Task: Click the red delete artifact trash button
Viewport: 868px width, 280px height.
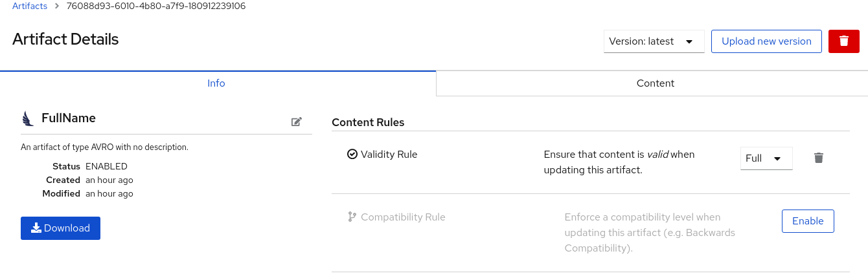Action: (843, 41)
